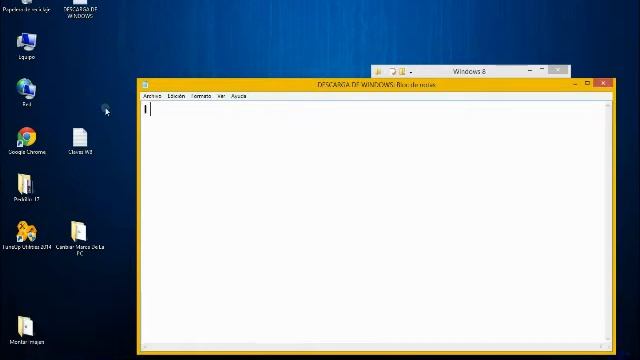The width and height of the screenshot is (640, 360).
Task: Select the Equipo desktop icon
Action: [27, 47]
